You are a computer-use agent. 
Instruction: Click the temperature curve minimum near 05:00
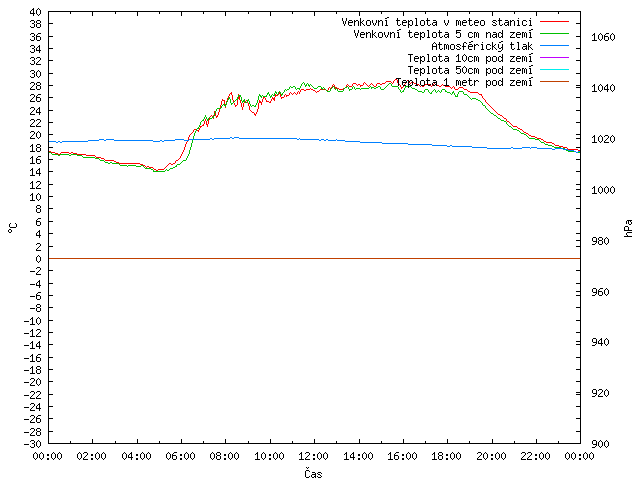[159, 170]
